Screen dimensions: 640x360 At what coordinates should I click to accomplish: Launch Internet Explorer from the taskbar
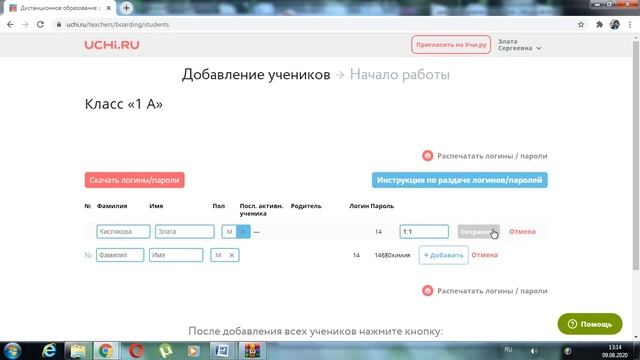[x=49, y=351]
